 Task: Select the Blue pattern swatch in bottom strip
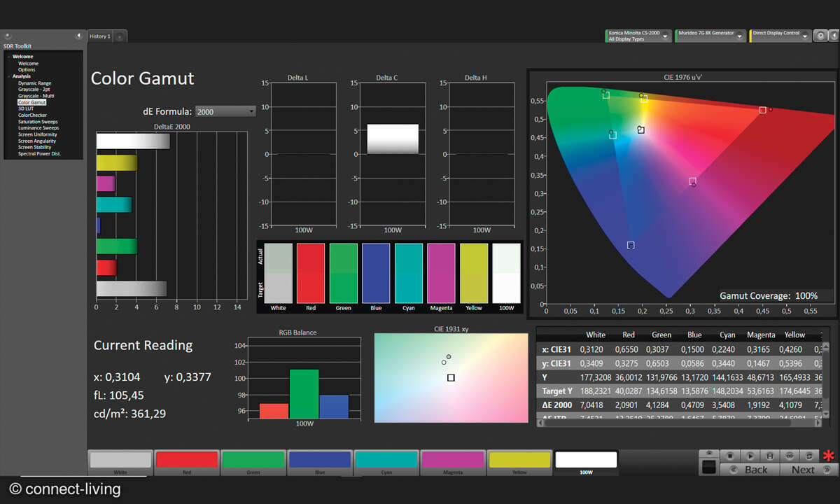click(x=319, y=463)
